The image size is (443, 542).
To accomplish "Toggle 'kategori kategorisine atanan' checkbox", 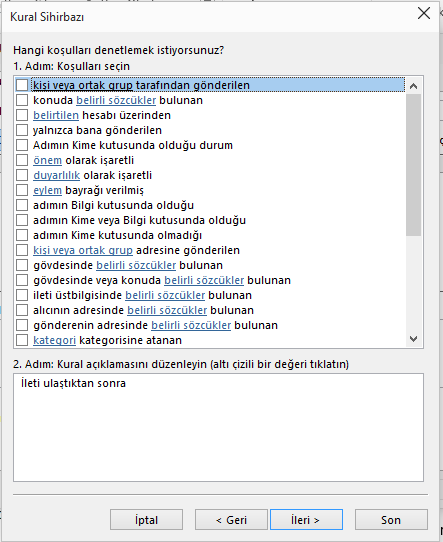I will [22, 340].
